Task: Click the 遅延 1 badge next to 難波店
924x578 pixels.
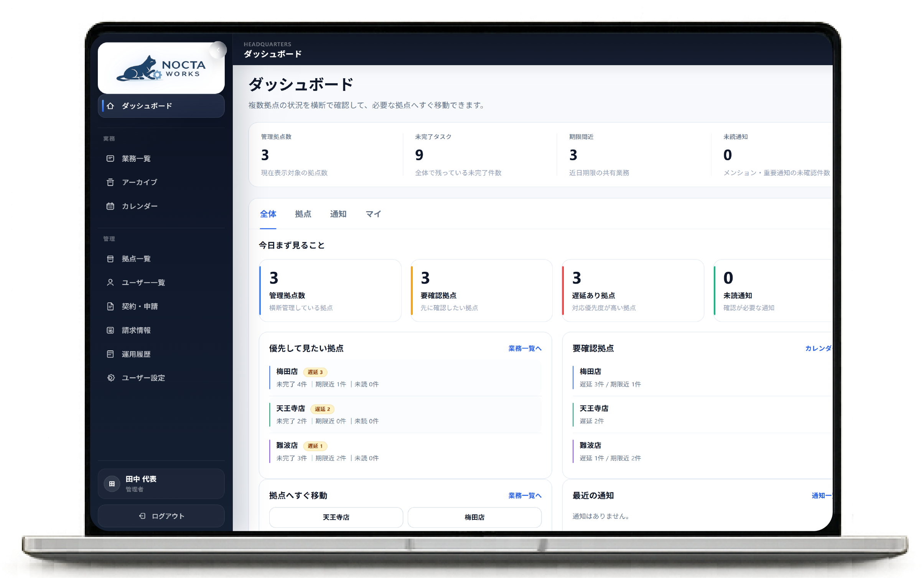Action: point(315,446)
